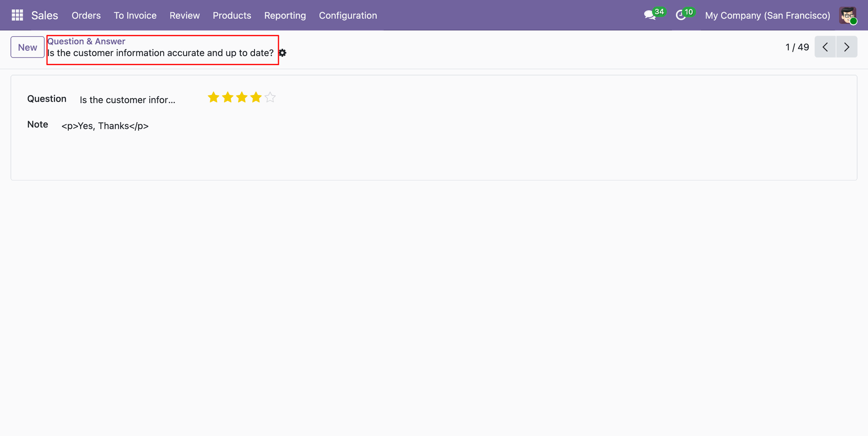Click the Question field label
This screenshot has width=868, height=436.
click(47, 99)
